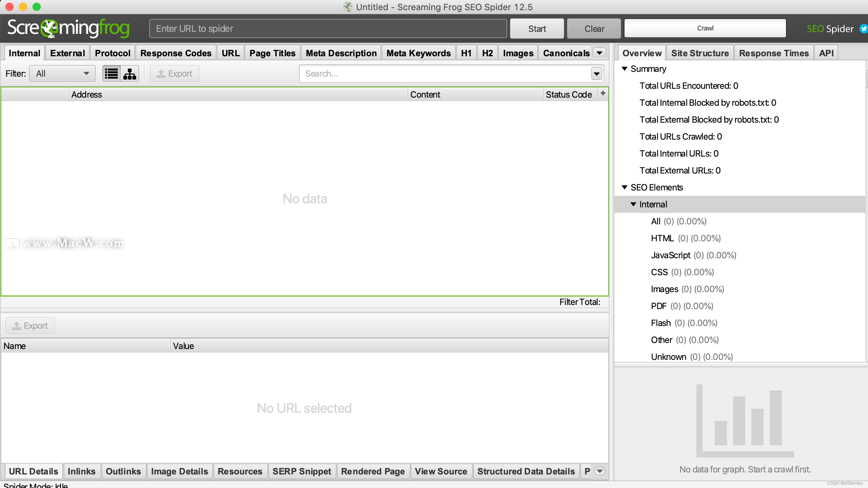Open the H1 tab
This screenshot has width=868, height=488.
tap(466, 53)
